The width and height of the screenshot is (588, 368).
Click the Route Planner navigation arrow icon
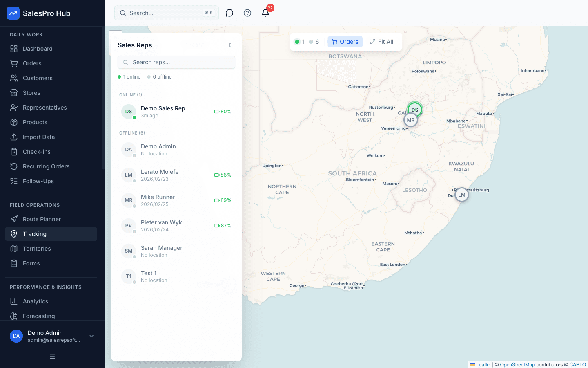(x=14, y=219)
